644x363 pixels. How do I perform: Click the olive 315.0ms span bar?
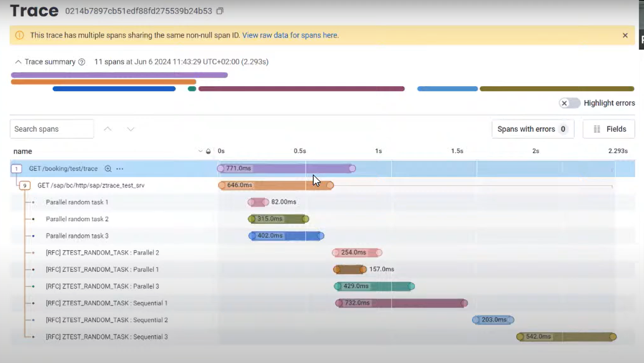[x=278, y=219]
